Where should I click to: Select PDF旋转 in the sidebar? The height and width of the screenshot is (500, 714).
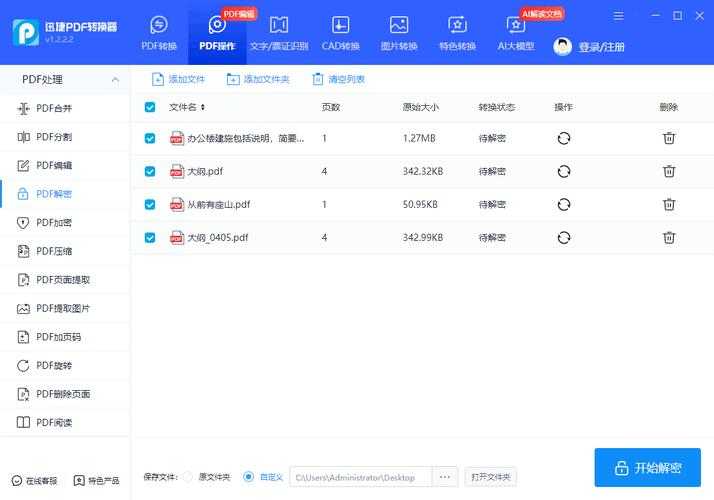tap(65, 365)
